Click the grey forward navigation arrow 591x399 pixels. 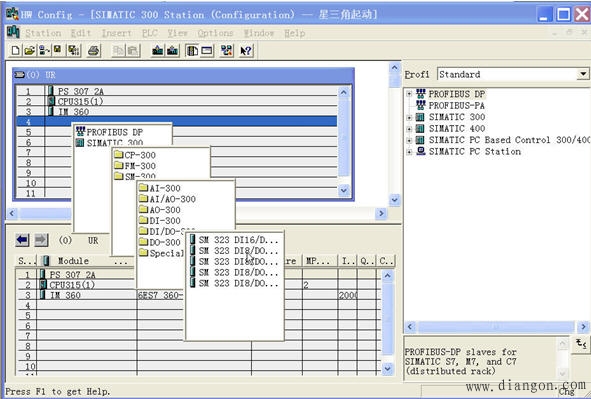pyautogui.click(x=41, y=240)
